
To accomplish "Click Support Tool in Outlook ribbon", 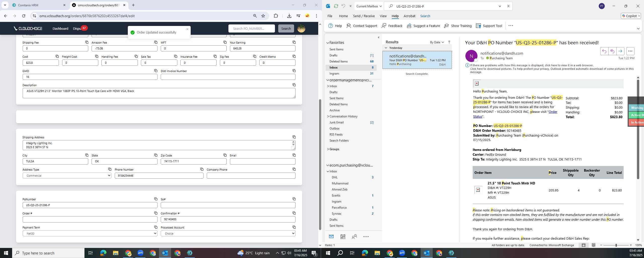I will point(489,26).
